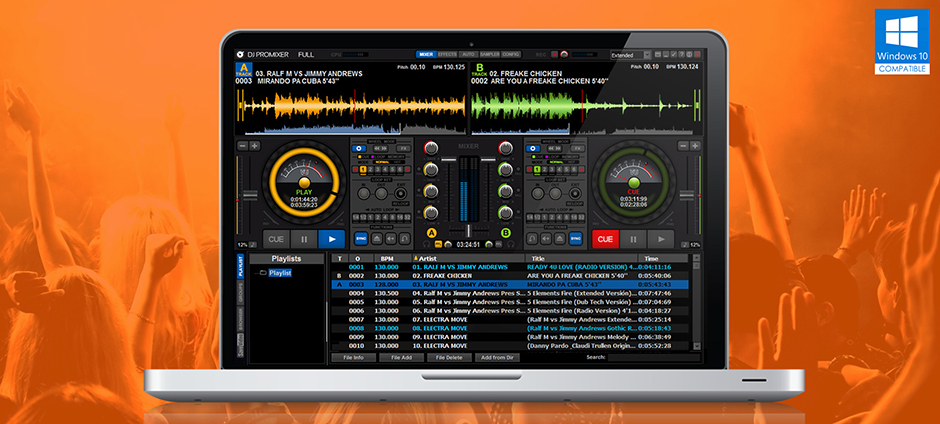Switch to the EFFECTS tab
The width and height of the screenshot is (940, 424).
447,54
